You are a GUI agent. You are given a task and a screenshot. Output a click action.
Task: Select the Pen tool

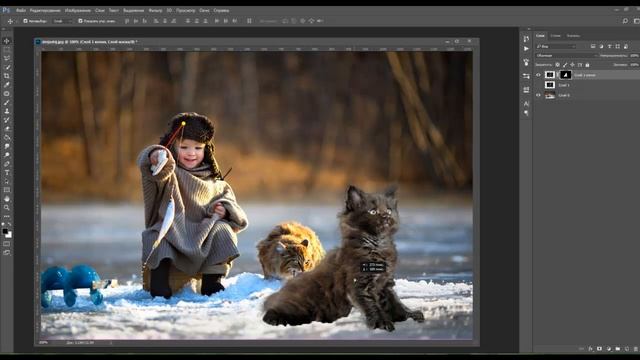[7, 164]
